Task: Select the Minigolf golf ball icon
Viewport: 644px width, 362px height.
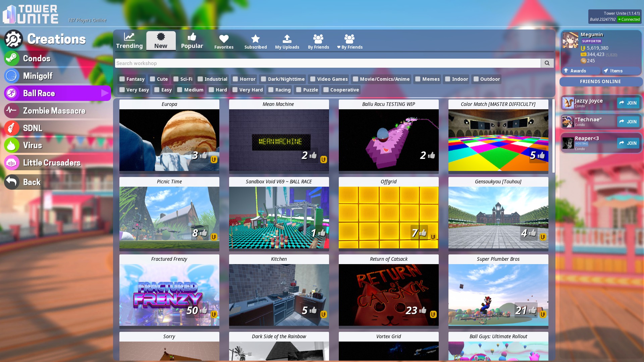Action: click(x=12, y=76)
